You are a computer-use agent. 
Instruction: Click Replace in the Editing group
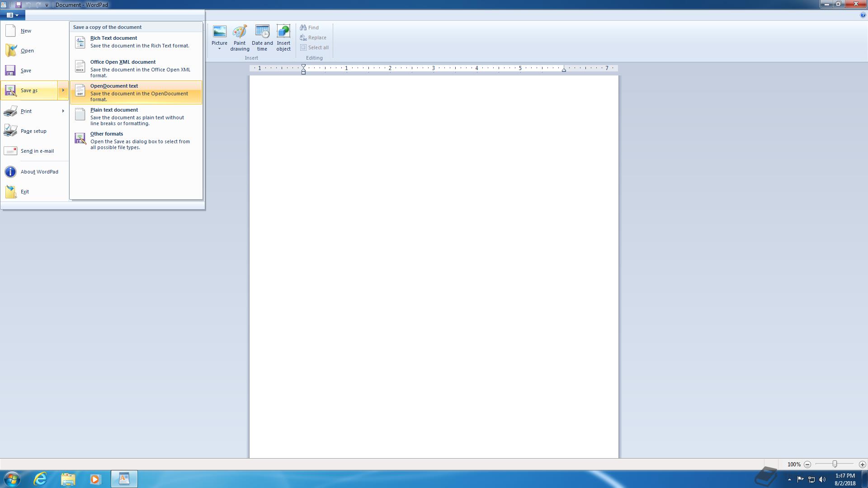pos(313,38)
